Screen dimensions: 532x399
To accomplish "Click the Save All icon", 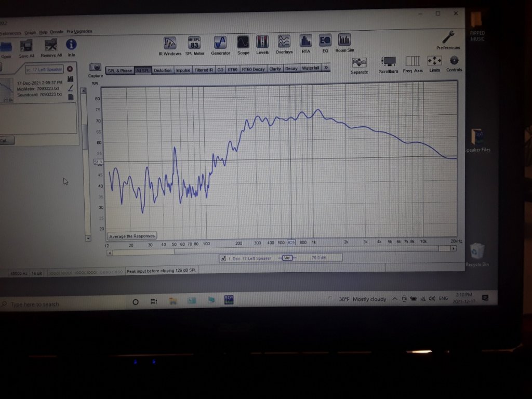I will coord(26,46).
